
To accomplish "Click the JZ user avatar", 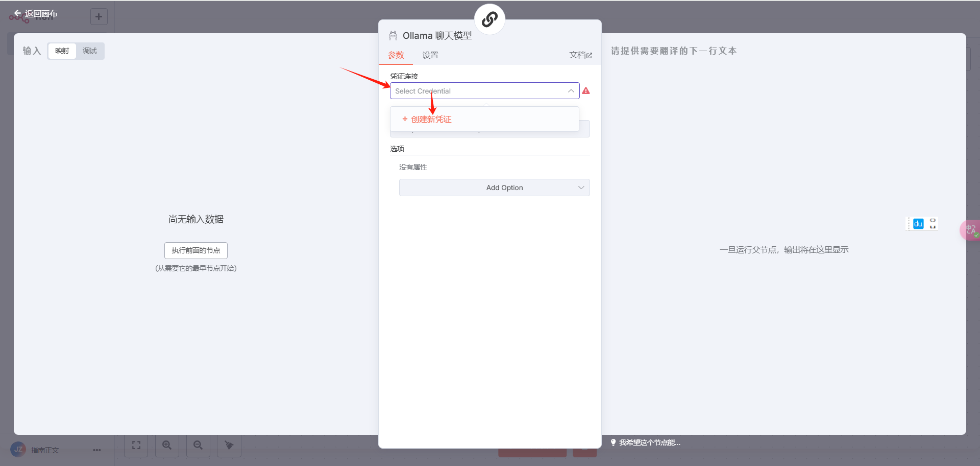I will click(18, 450).
